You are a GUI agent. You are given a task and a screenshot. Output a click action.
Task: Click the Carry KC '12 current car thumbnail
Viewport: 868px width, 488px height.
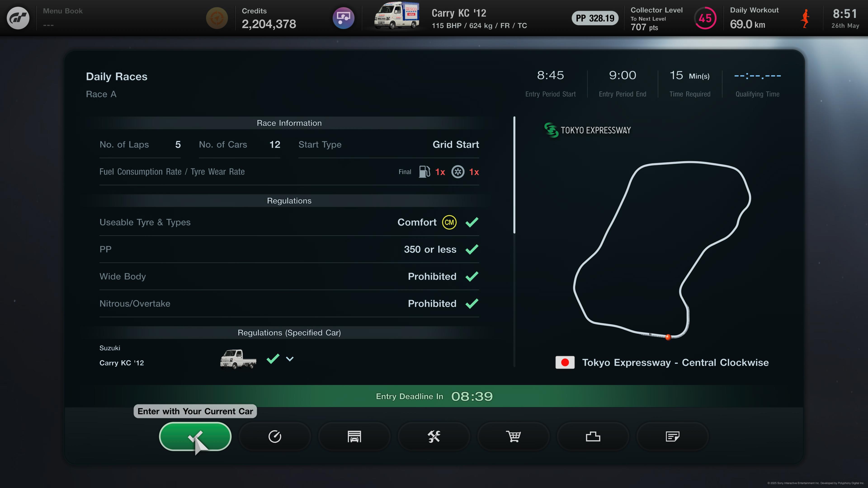point(397,16)
